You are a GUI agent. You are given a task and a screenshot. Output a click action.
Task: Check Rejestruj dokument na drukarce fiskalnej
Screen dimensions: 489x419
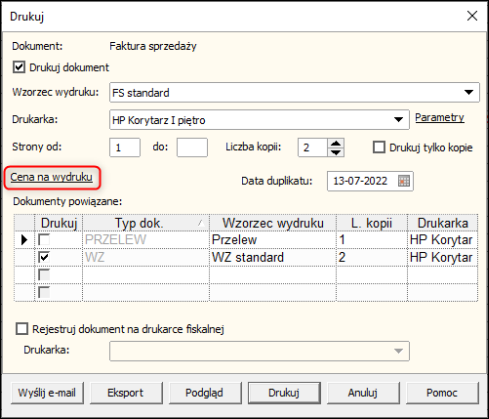tap(22, 329)
